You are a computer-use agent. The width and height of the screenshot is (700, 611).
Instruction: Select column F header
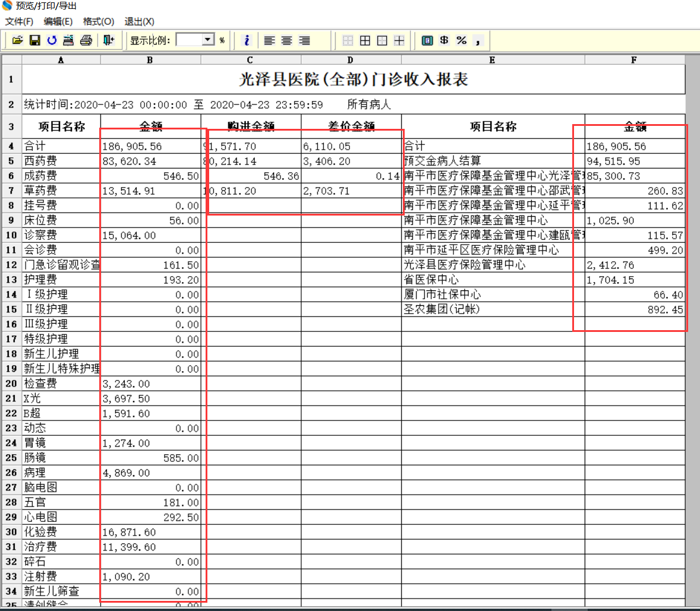click(635, 60)
